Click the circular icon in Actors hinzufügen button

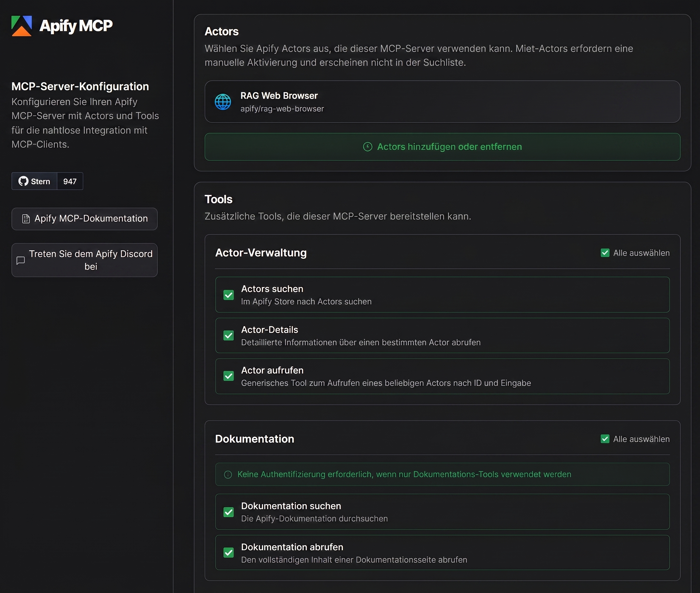(x=368, y=147)
